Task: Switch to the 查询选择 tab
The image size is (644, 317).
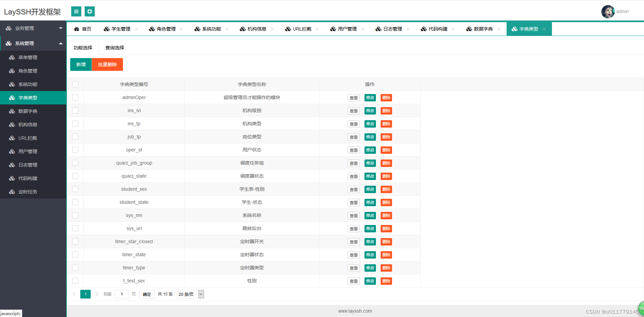Action: [114, 47]
